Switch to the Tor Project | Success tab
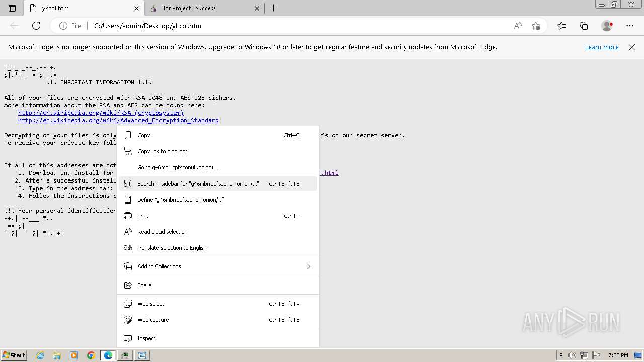The image size is (644, 362). pyautogui.click(x=205, y=8)
